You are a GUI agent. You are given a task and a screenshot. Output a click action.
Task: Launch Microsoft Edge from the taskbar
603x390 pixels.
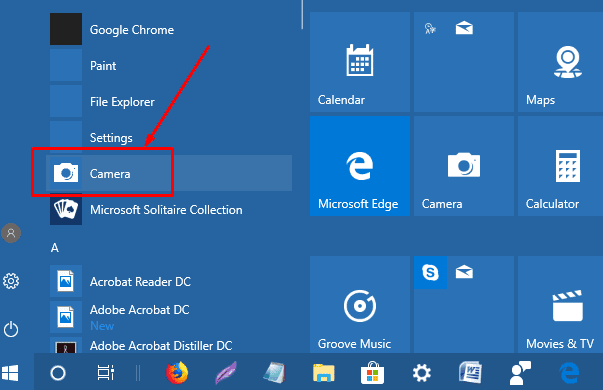[570, 373]
